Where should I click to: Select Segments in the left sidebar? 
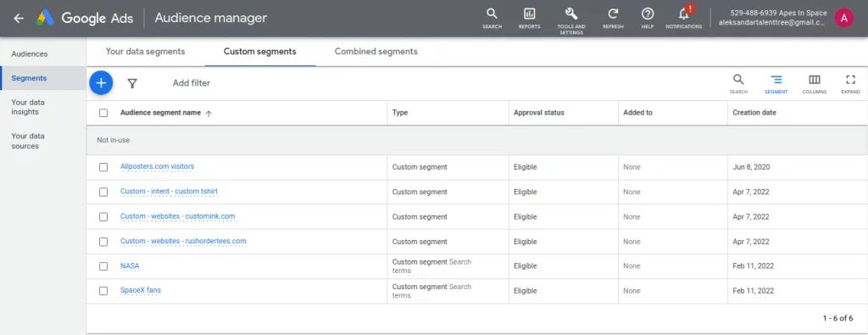[30, 78]
